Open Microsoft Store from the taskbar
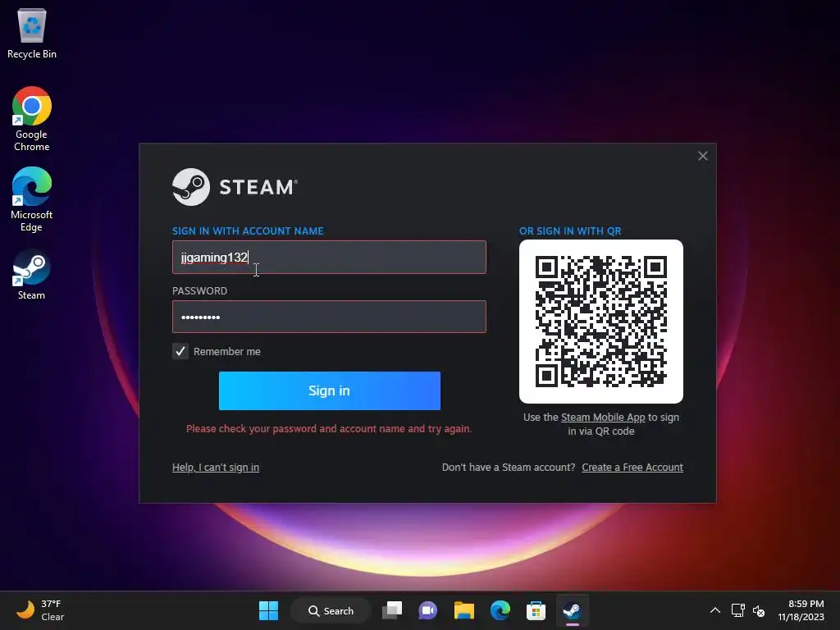 (x=536, y=610)
